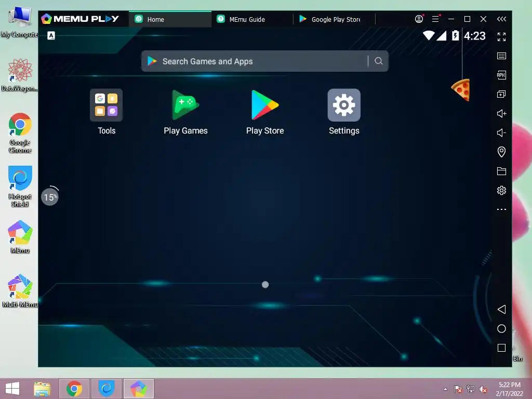
Task: Open Google Chrome desktop shortcut
Action: pos(20,133)
